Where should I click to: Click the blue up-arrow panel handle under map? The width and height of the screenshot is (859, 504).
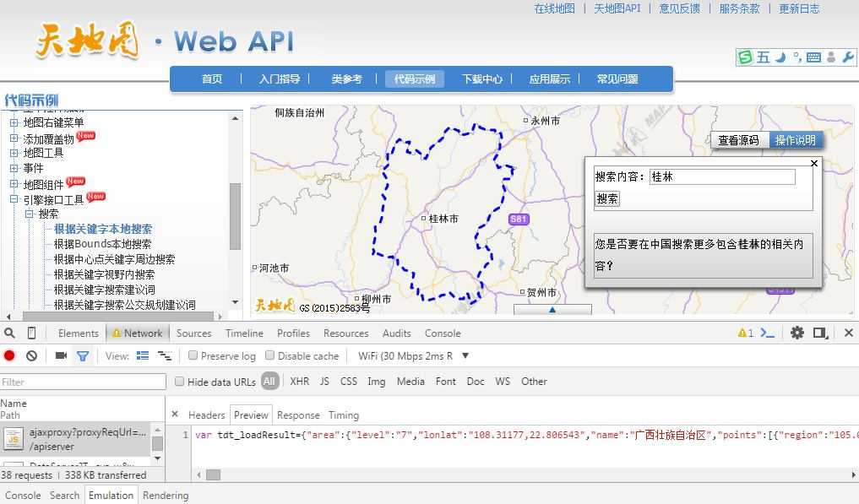552,310
